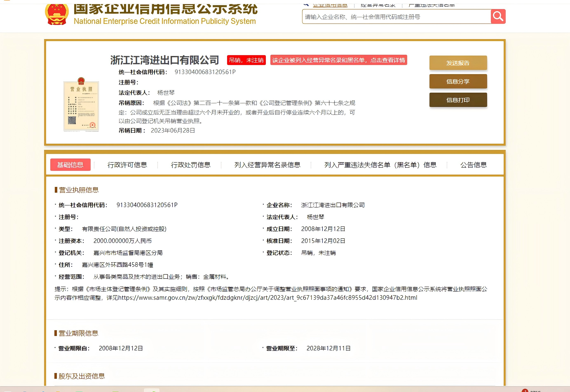Click the 发送报告 button
This screenshot has width=570, height=392.
[458, 63]
